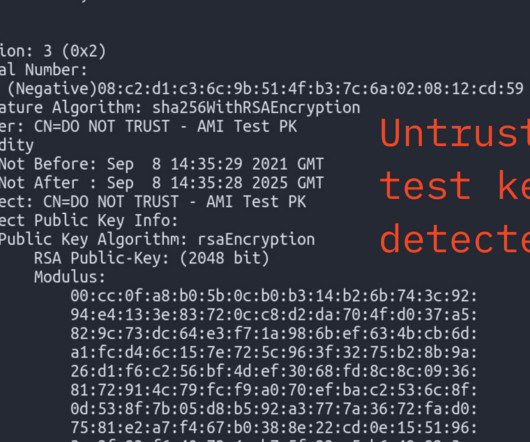Click modulus row starting a1:fc:d4
Viewport: 530px width, 442px height.
pyautogui.click(x=273, y=353)
